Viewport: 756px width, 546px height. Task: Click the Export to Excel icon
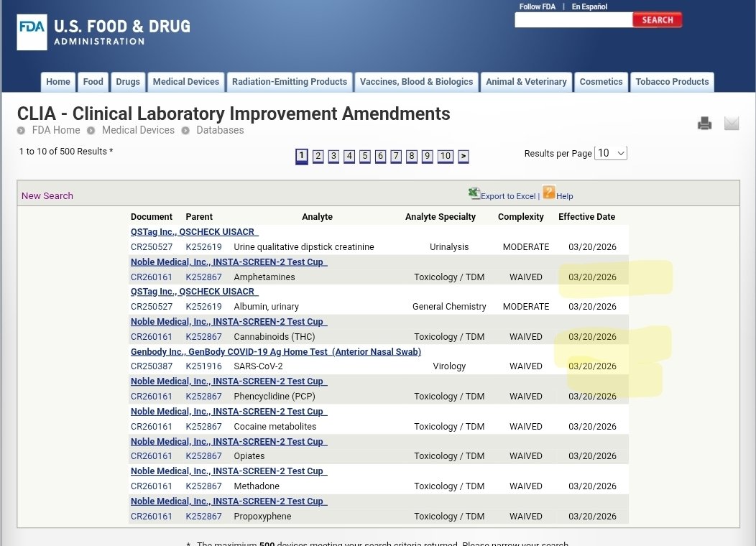click(474, 193)
